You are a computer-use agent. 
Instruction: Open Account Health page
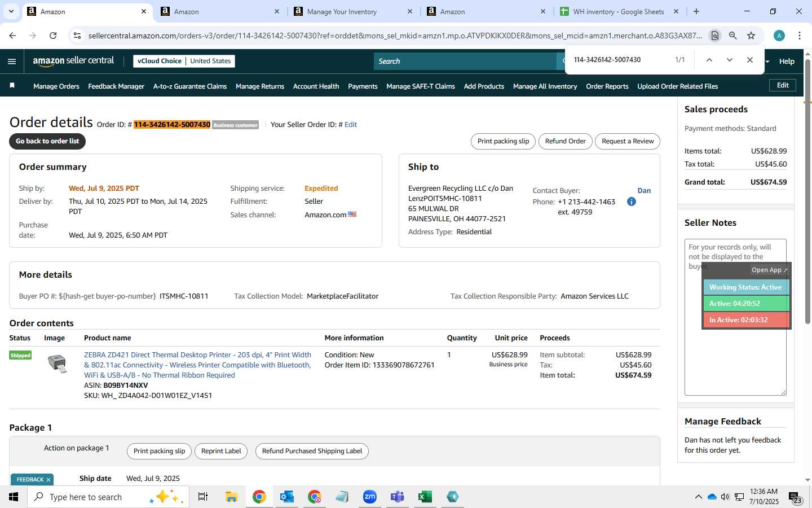(316, 86)
